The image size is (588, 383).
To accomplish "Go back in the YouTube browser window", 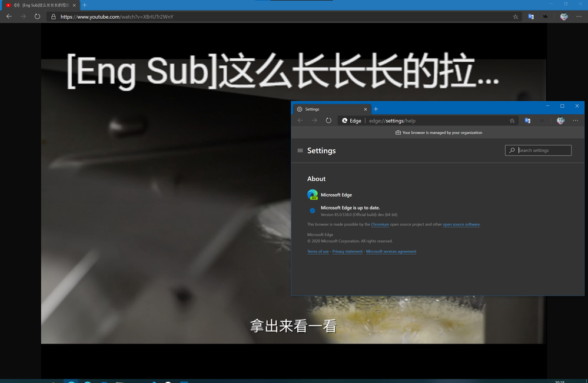I will tap(9, 16).
